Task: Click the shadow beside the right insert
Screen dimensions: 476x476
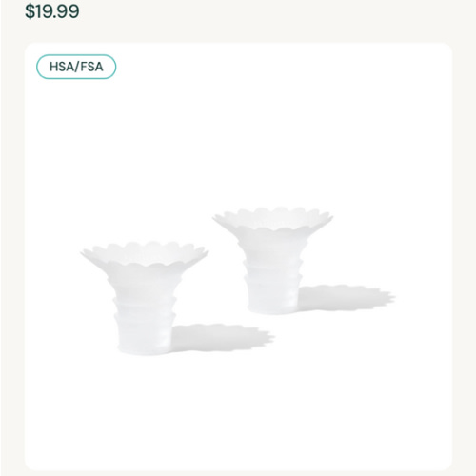Action: point(346,298)
